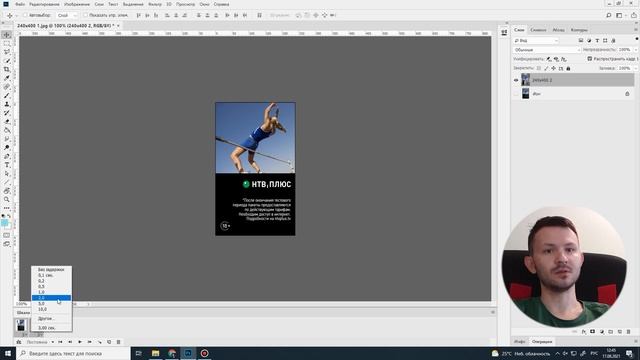This screenshot has height=360, width=640.
Task: Go to the first animation frame
Action: click(x=60, y=342)
